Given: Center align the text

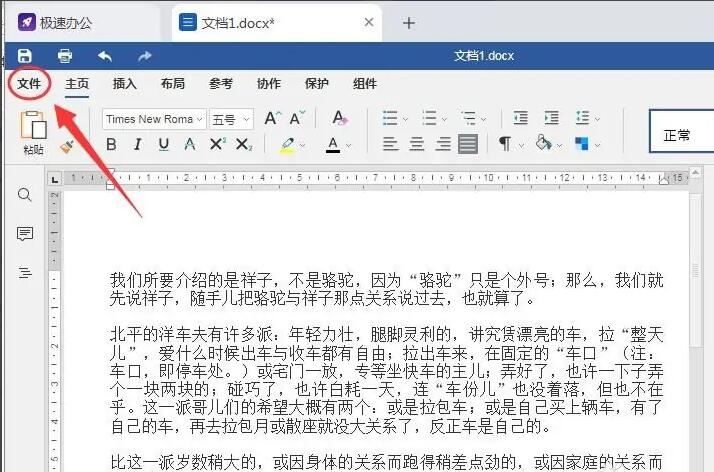Looking at the screenshot, I should tap(417, 144).
